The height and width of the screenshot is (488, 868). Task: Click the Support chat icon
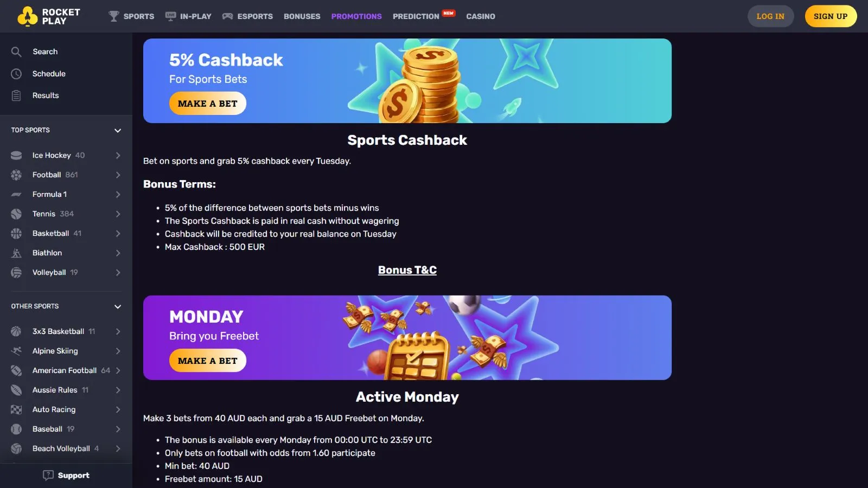(48, 476)
